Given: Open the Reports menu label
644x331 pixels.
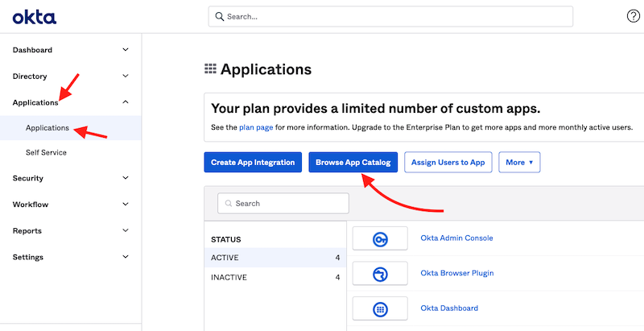Looking at the screenshot, I should 27,231.
